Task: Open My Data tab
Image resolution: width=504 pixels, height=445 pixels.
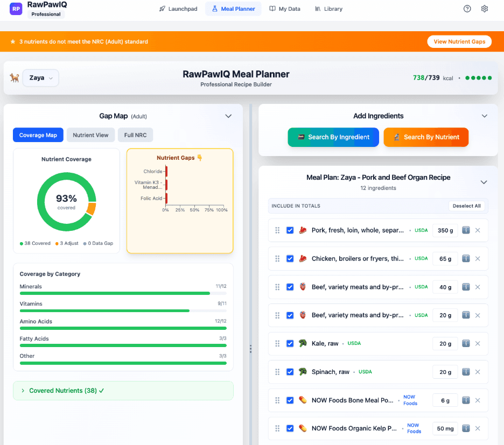Action: 285,9
